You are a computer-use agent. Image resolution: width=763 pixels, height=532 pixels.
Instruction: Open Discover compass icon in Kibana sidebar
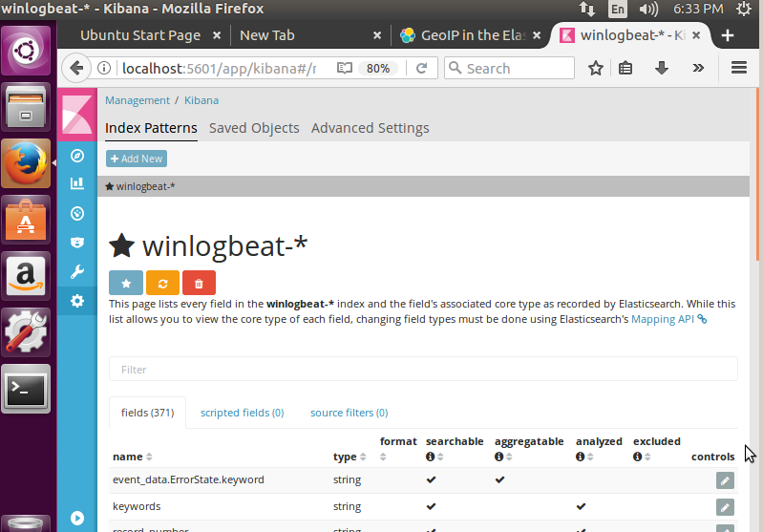pyautogui.click(x=77, y=156)
